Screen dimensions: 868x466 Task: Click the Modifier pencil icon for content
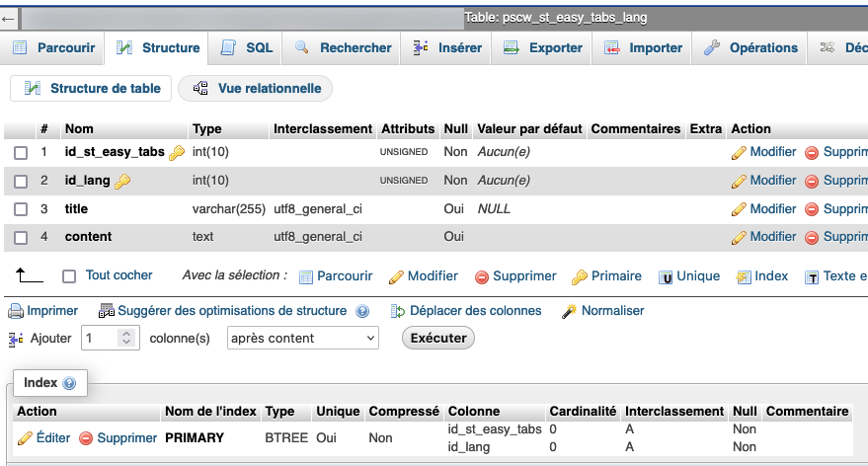(x=739, y=237)
